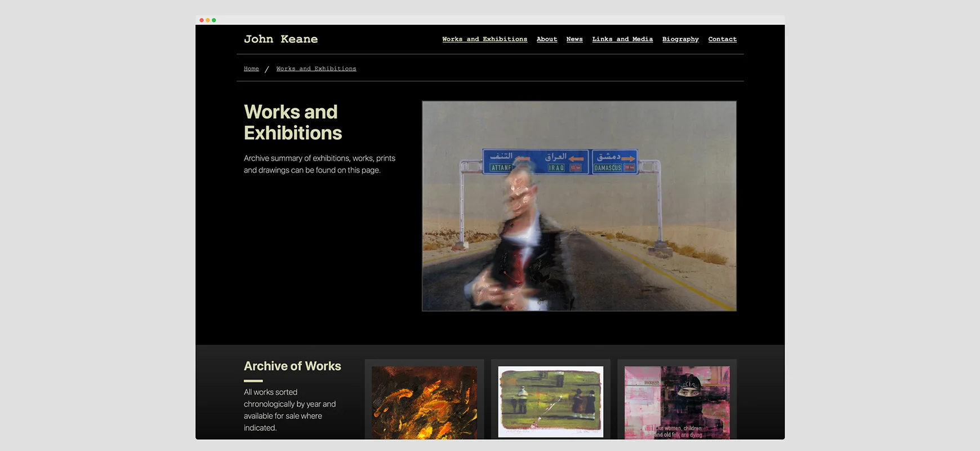Open the green field figures print thumbnail
Viewport: 980px width, 451px height.
pos(551,402)
